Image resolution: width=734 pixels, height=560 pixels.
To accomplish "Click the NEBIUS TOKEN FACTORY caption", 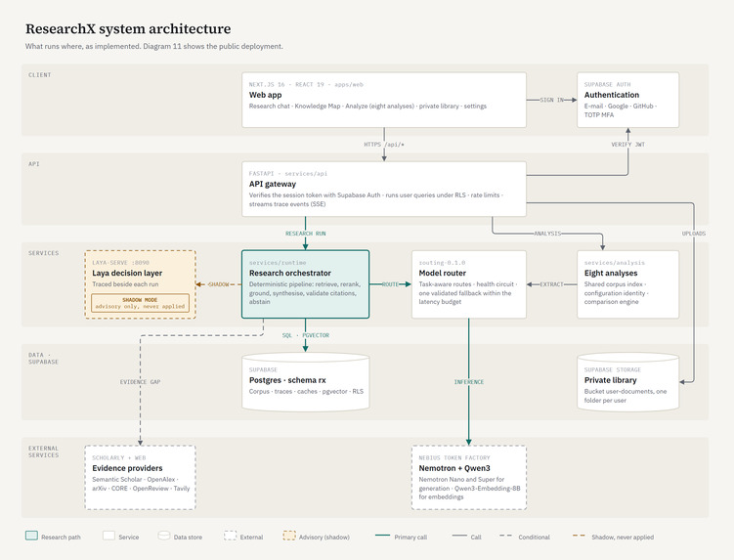I will click(454, 458).
